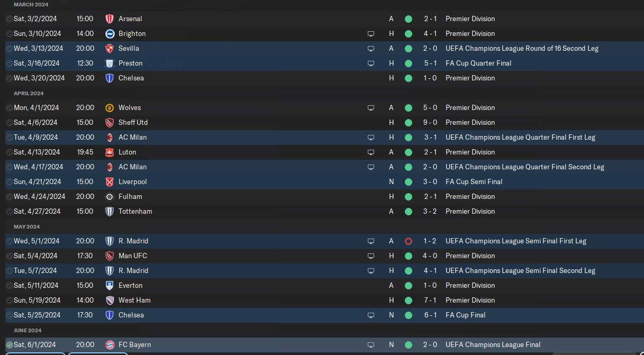Click the Everton club crest

pyautogui.click(x=110, y=285)
